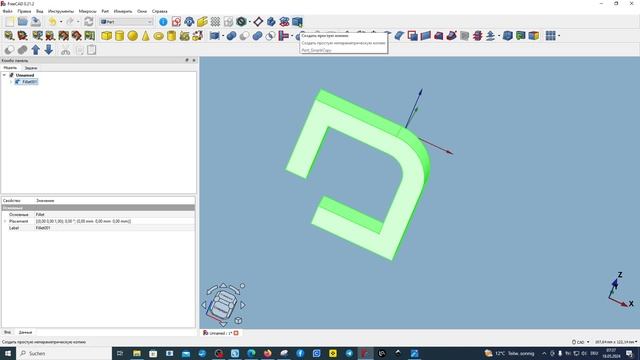Create a Cone primitive

click(x=146, y=36)
